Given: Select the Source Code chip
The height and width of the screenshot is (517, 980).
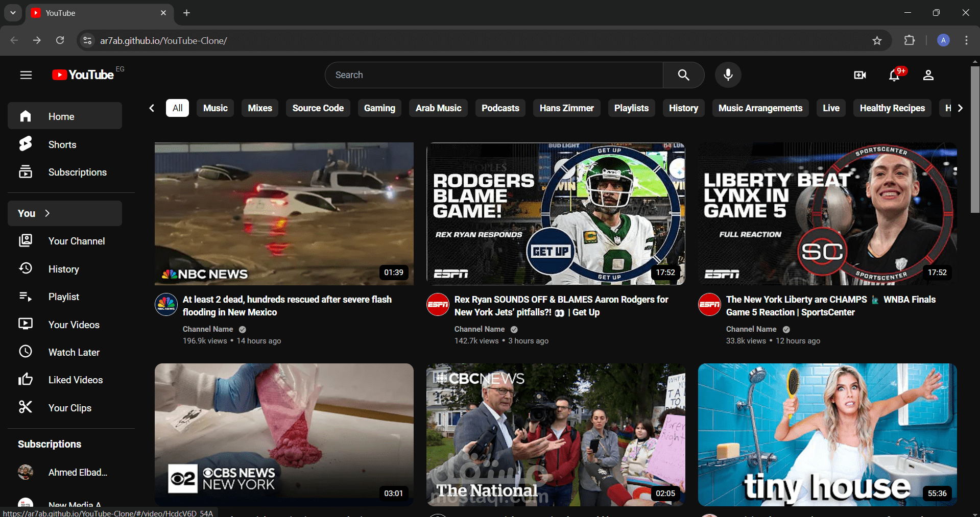Looking at the screenshot, I should point(318,108).
